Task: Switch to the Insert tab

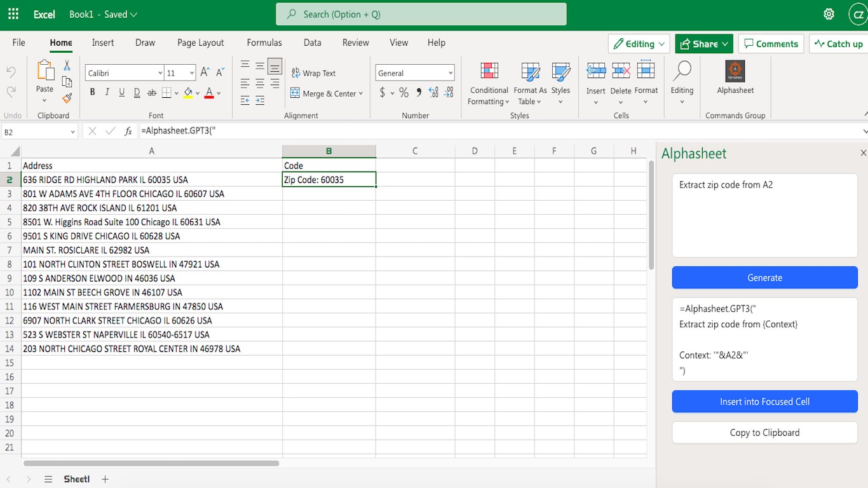Action: coord(103,43)
